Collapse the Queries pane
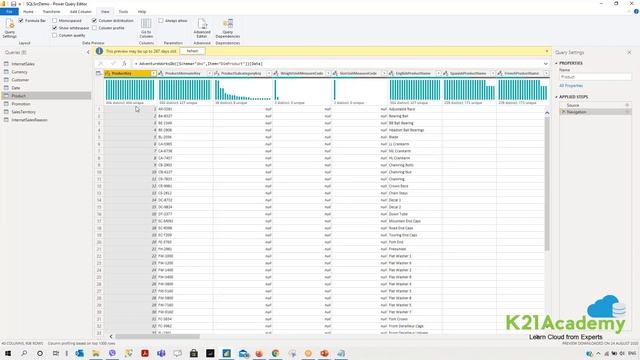The width and height of the screenshot is (640, 360). click(x=88, y=52)
